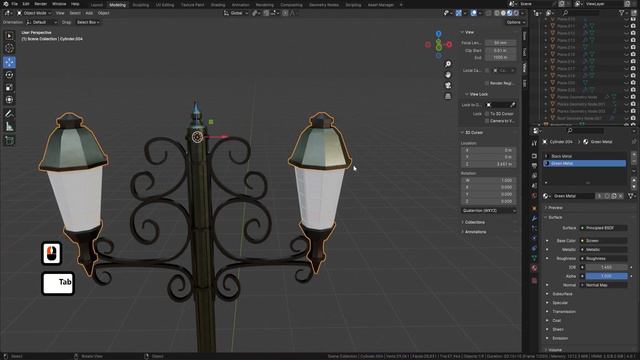Expand the Collections panel
The image size is (640, 360).
(x=474, y=222)
